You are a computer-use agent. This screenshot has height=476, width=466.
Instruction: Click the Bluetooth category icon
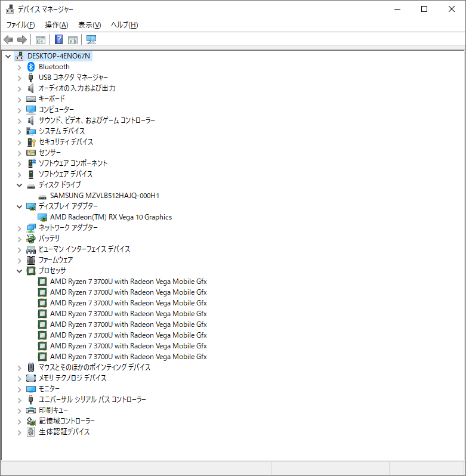(30, 67)
